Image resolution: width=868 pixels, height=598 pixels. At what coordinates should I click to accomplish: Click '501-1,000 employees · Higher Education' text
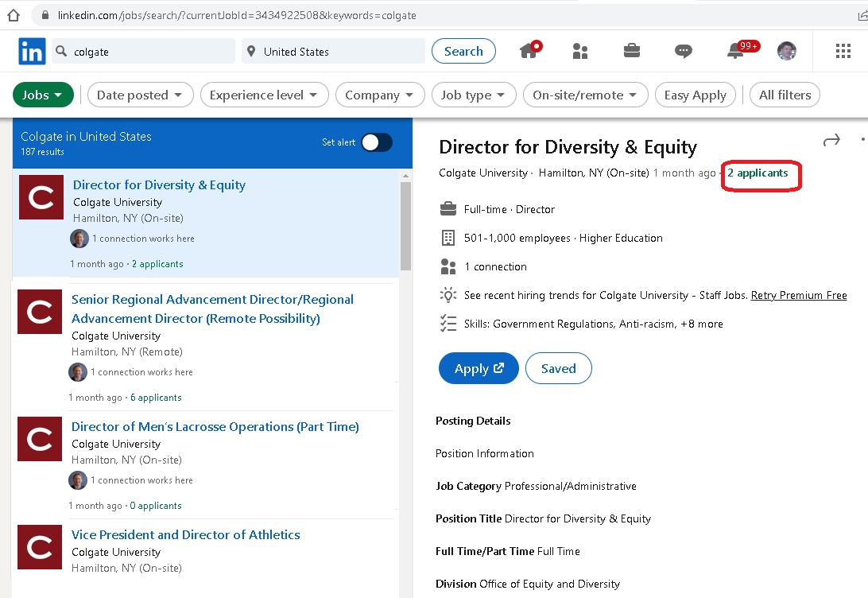pyautogui.click(x=564, y=238)
